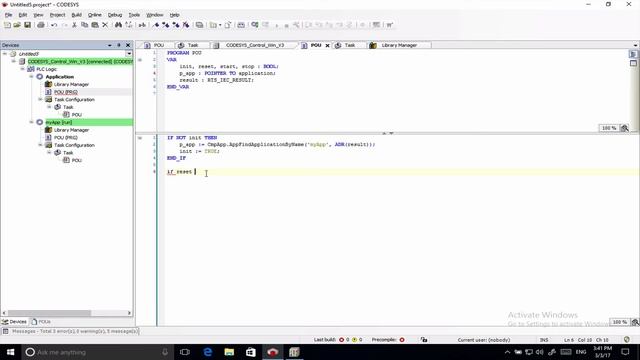
Task: Open the Debug menu
Action: [x=115, y=15]
